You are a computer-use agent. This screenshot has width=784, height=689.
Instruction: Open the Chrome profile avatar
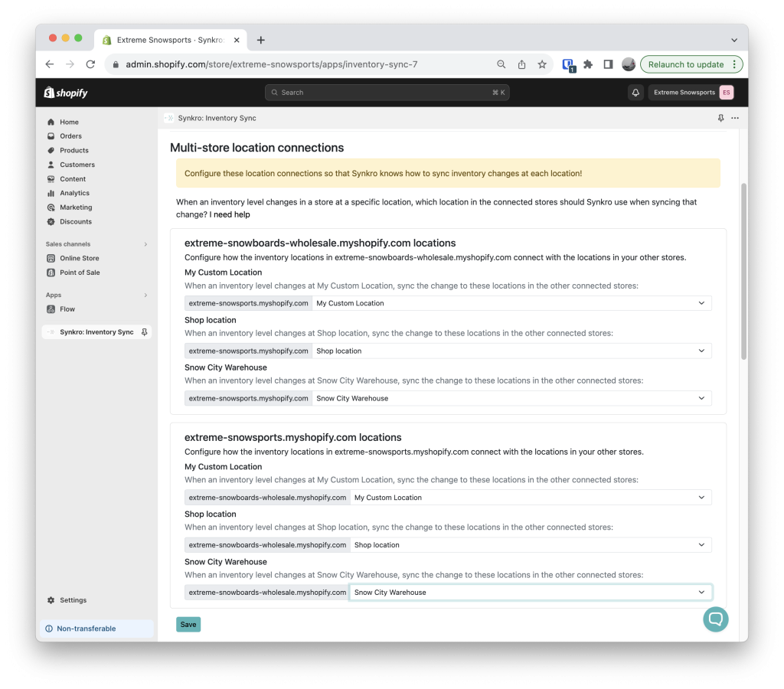point(629,64)
